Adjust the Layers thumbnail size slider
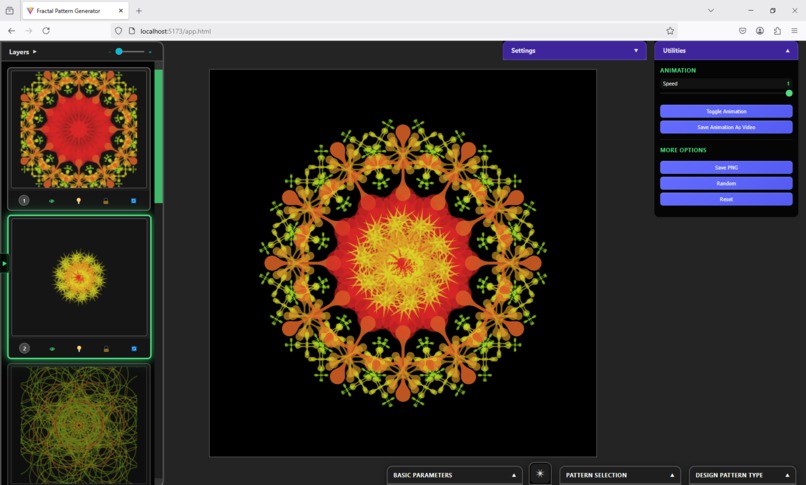 pos(130,51)
